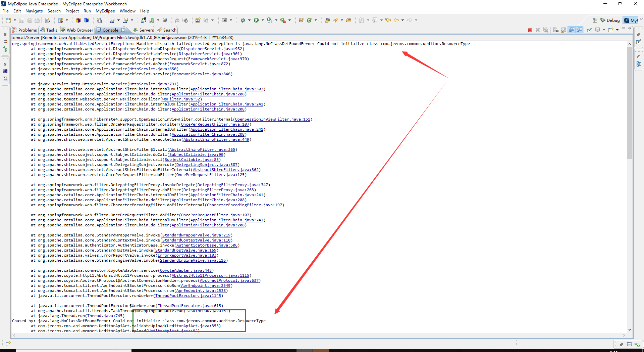Toggle show console on standard output change
The image size is (644, 352).
[572, 30]
